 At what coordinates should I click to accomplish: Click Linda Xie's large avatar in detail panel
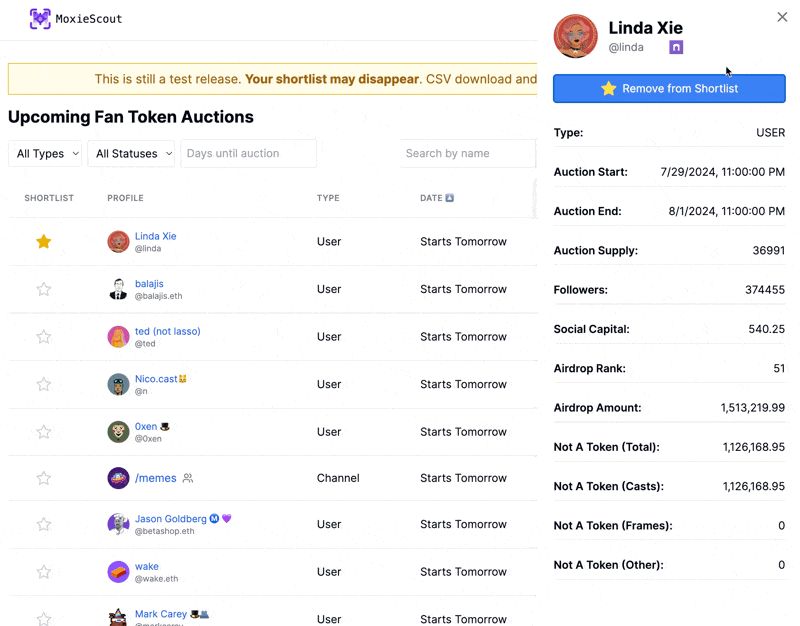tap(576, 37)
